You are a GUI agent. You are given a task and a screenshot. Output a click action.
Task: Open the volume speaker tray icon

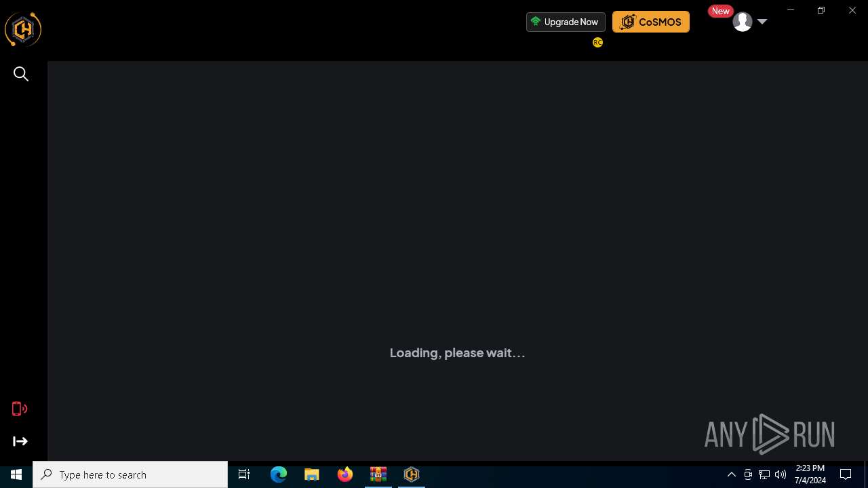pyautogui.click(x=781, y=474)
